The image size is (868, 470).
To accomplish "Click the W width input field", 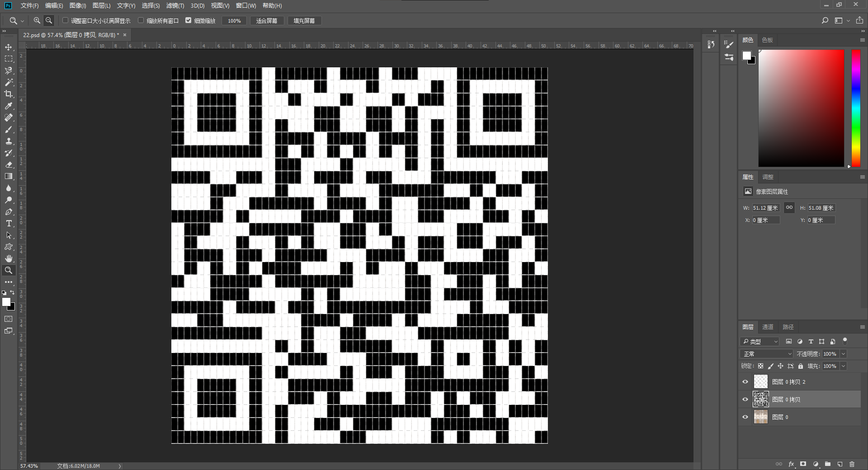I will click(766, 208).
